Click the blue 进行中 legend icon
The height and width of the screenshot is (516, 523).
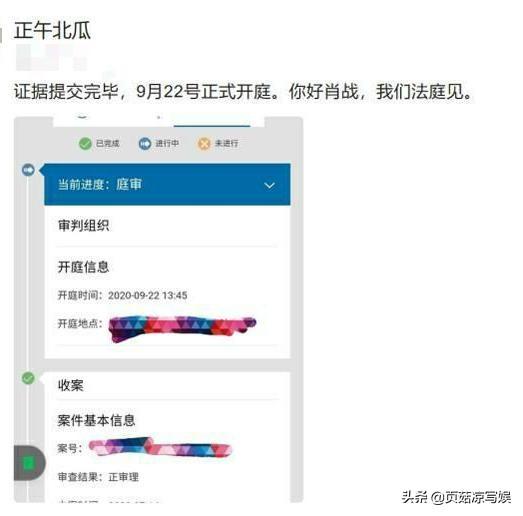[145, 144]
